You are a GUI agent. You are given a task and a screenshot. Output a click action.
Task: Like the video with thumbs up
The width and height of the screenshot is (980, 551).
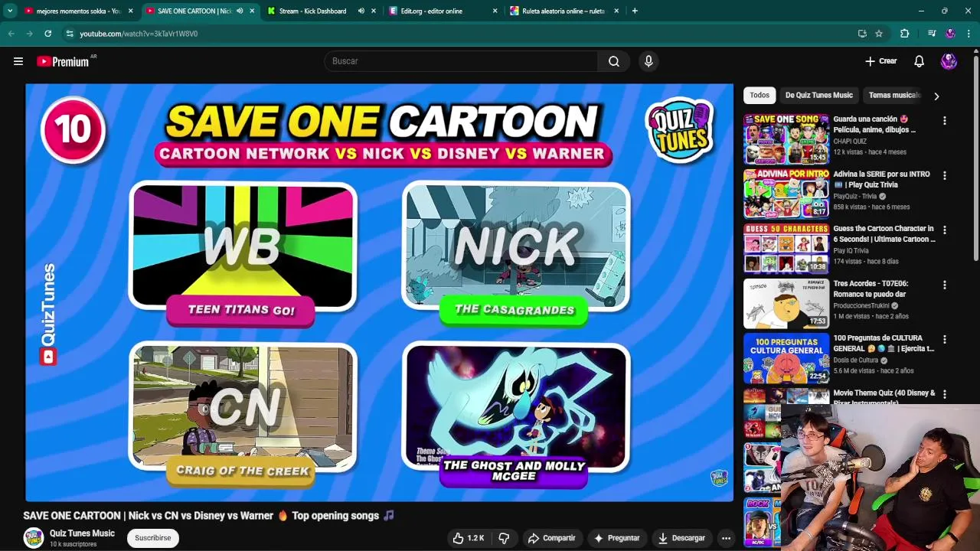[x=468, y=538]
